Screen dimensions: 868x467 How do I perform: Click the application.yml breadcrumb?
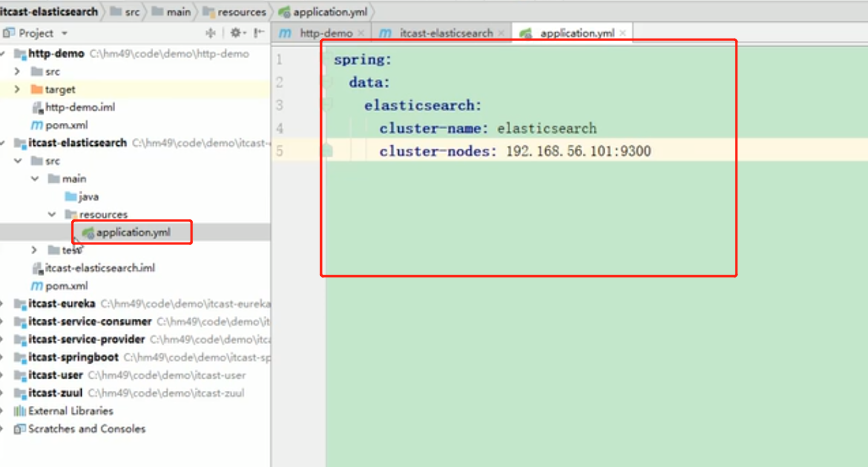(x=323, y=11)
